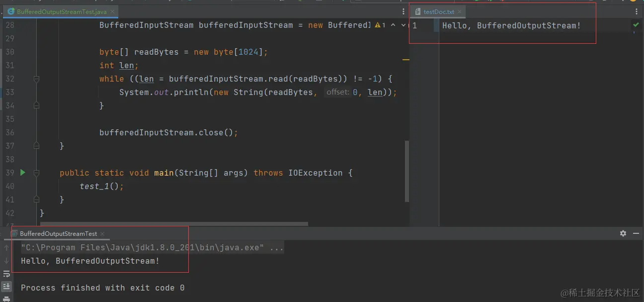
Task: Select BufferedOutputStreamTest tab in Run panel
Action: coord(58,233)
